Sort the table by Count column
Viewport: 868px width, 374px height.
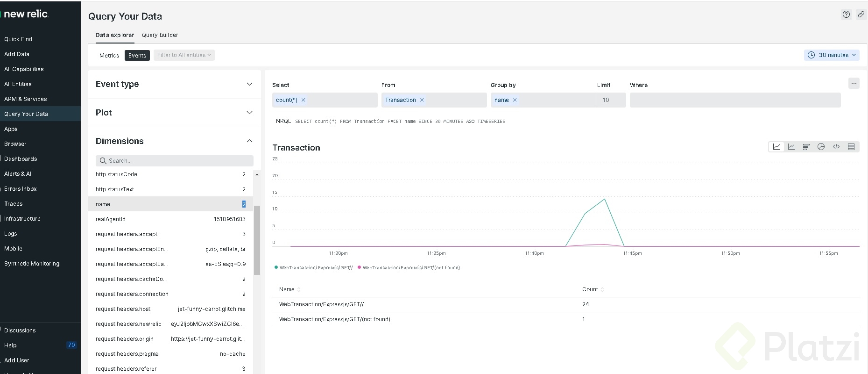coord(593,289)
